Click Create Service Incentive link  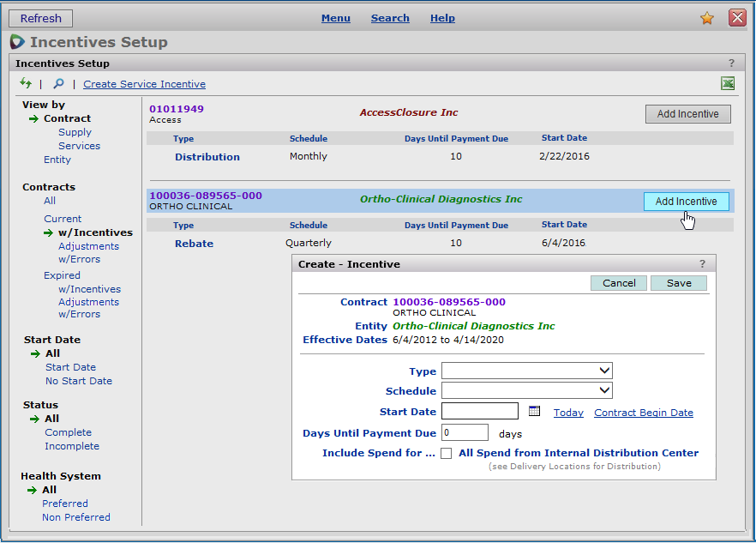click(x=144, y=84)
